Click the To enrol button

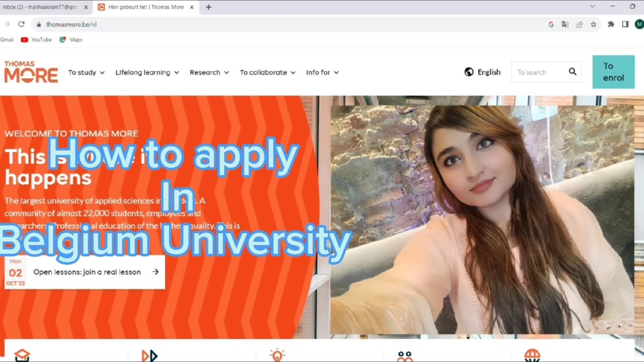(x=613, y=72)
